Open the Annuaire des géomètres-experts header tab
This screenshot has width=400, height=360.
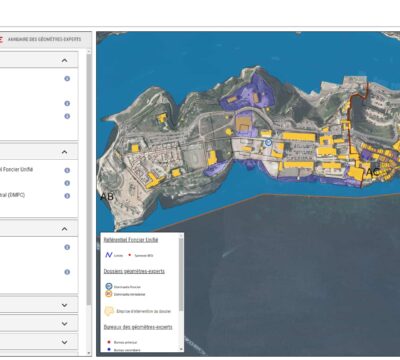44,39
